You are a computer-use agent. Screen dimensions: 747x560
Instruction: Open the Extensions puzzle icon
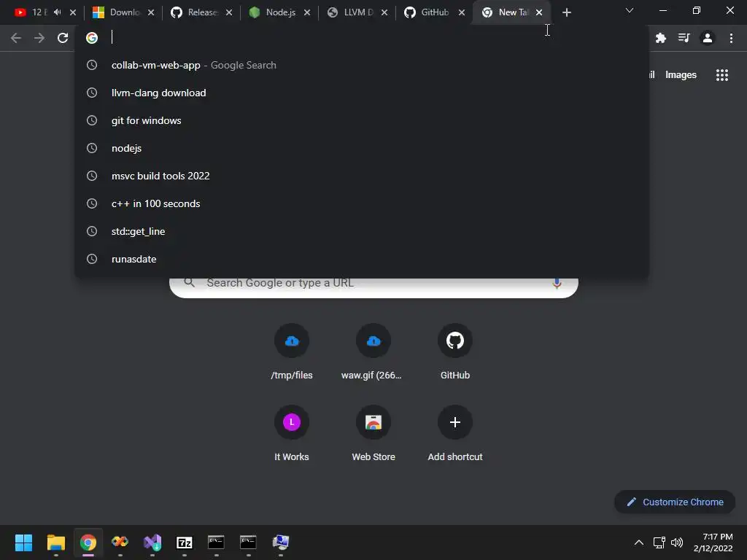click(x=660, y=38)
